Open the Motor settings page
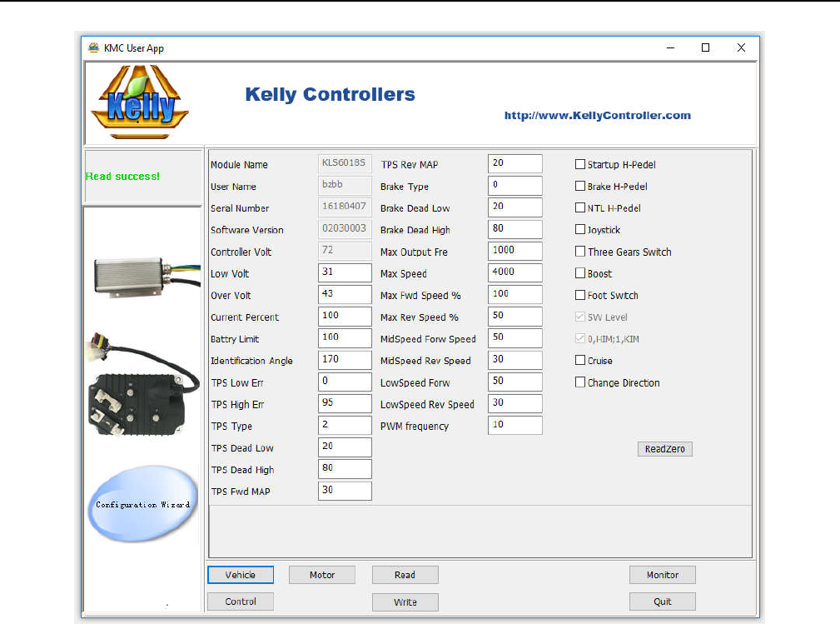The height and width of the screenshot is (624, 840). point(322,575)
